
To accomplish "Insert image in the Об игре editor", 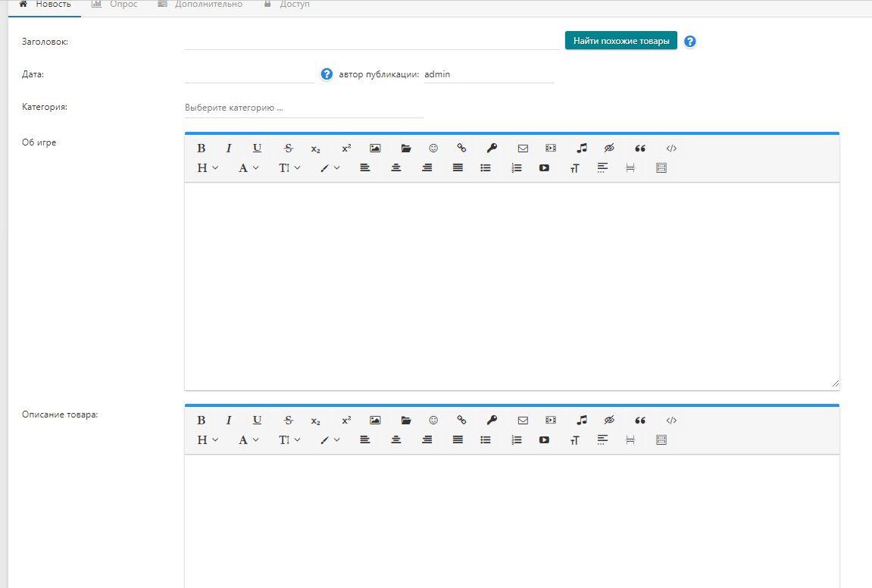I will pyautogui.click(x=375, y=148).
